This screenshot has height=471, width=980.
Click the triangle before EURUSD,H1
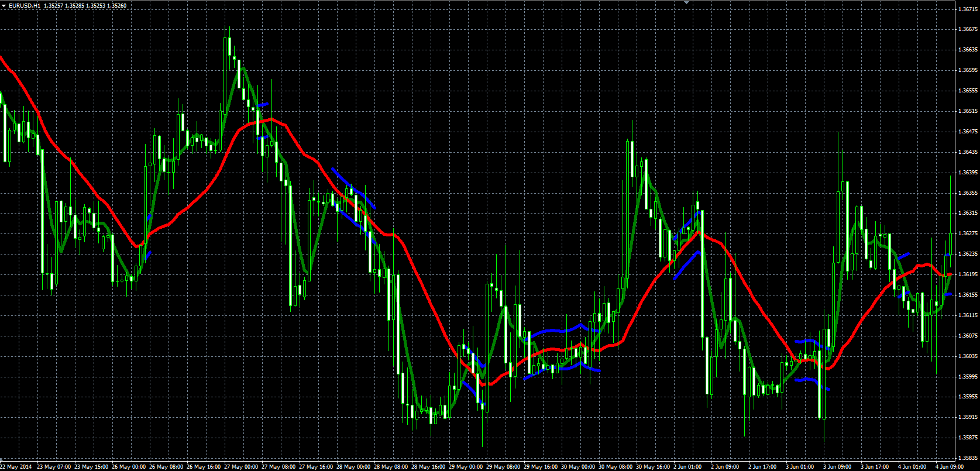point(4,5)
